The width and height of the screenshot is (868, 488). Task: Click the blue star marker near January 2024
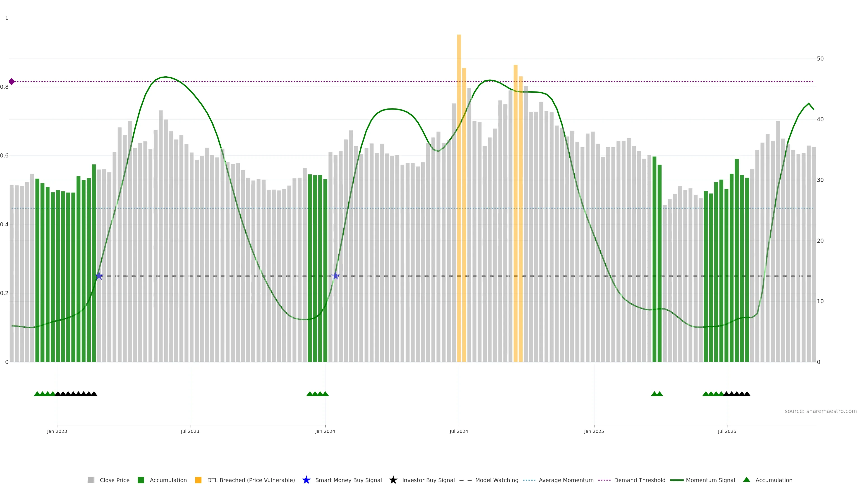pyautogui.click(x=335, y=276)
